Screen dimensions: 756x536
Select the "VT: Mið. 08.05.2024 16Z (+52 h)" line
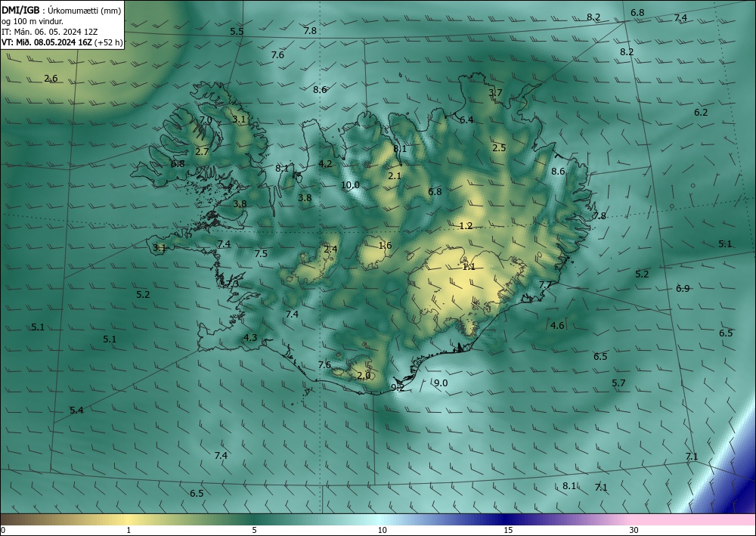click(62, 42)
